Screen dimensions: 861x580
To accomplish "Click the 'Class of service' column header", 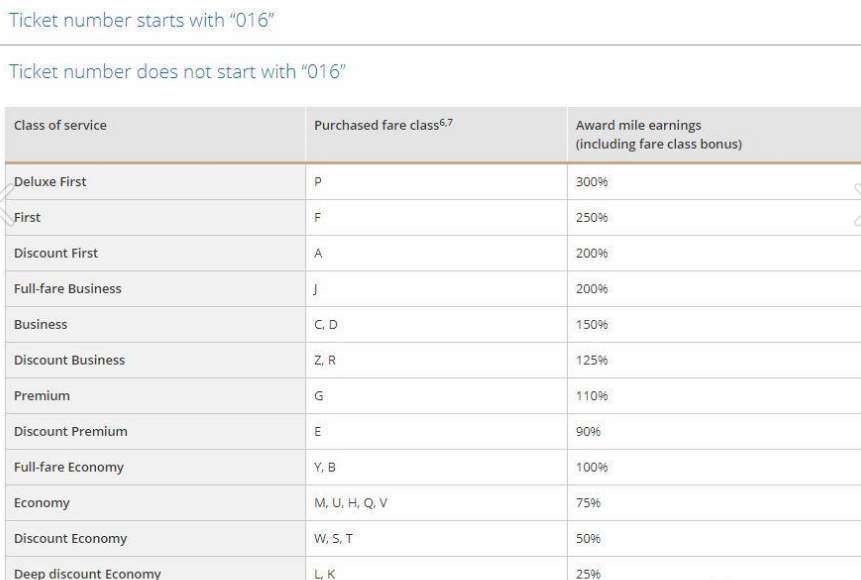I will coord(60,126).
